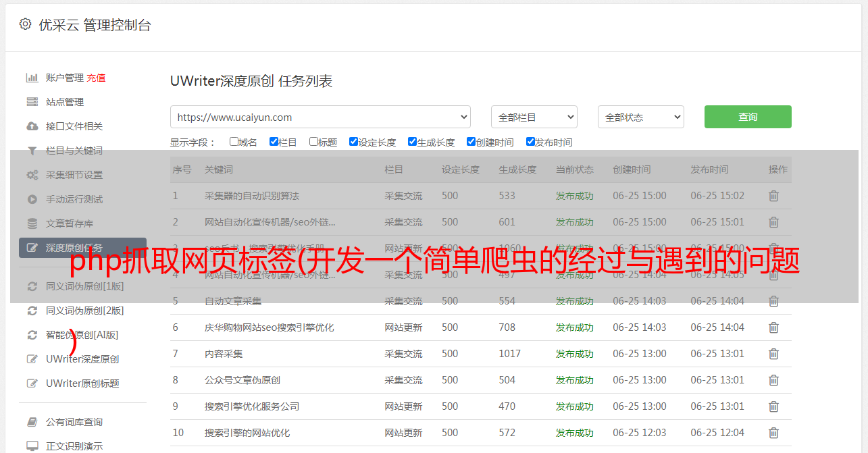
Task: Click the server icon for 站点管理
Action: pos(32,102)
